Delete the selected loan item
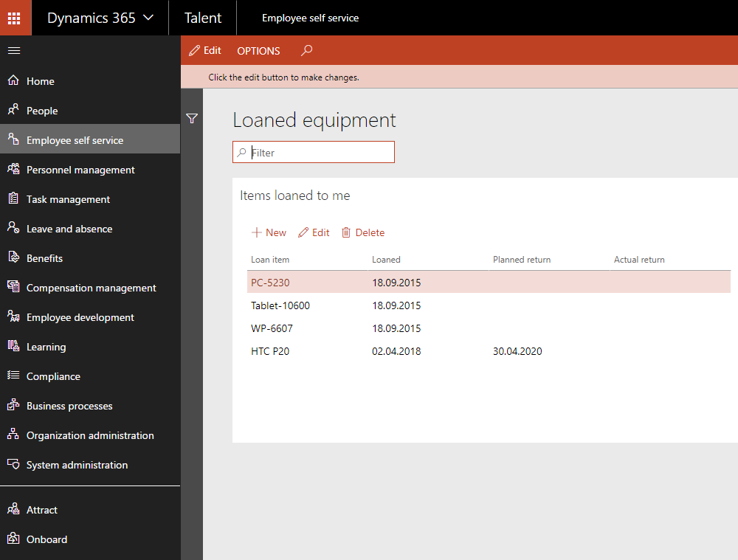Image resolution: width=738 pixels, height=560 pixels. (363, 232)
